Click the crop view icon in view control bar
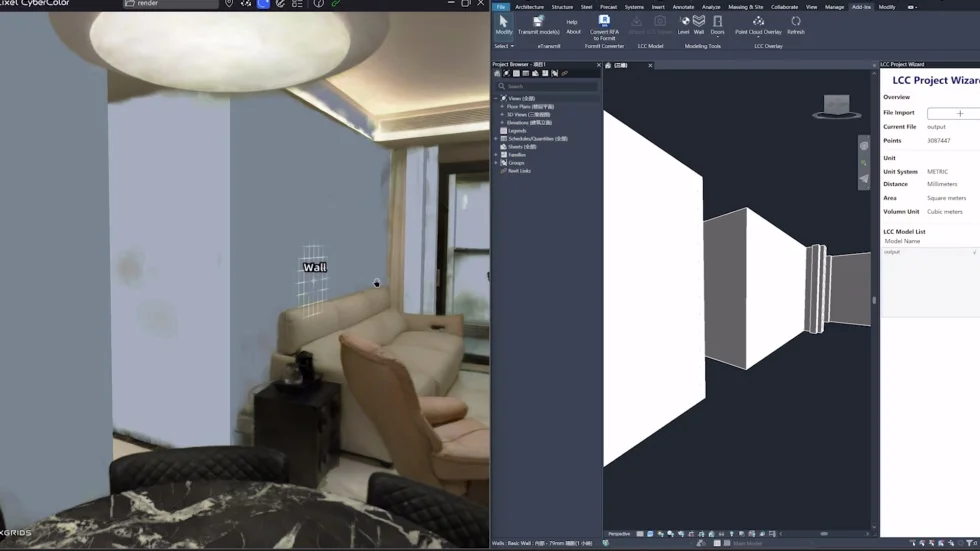Screen dimensions: 980x551 691,534
